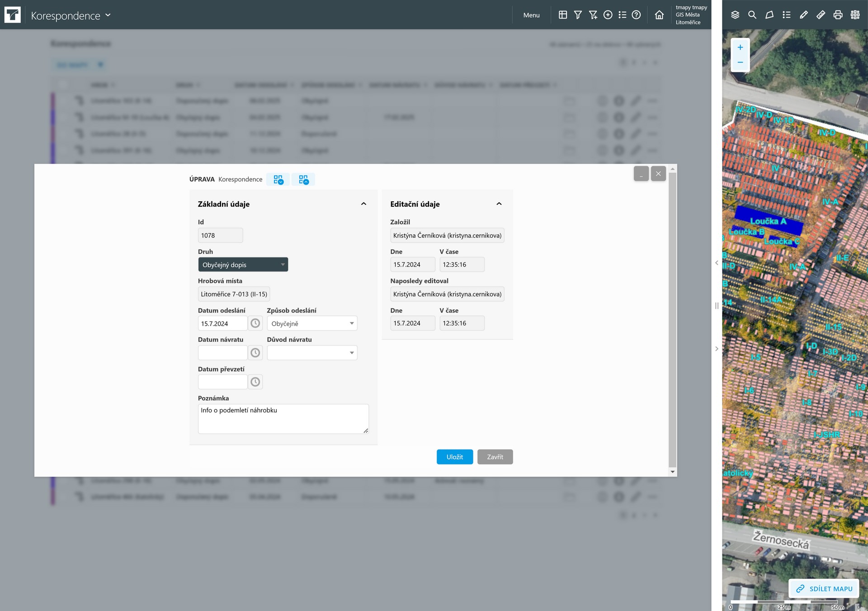The height and width of the screenshot is (611, 868).
Task: Collapse the Editační údaje section
Action: [x=499, y=204]
